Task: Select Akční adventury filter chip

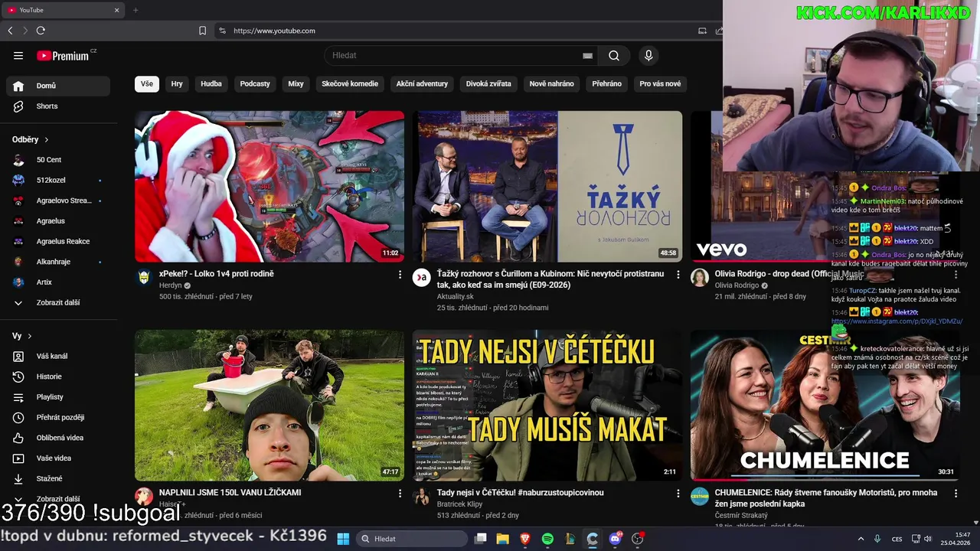Action: click(x=422, y=83)
